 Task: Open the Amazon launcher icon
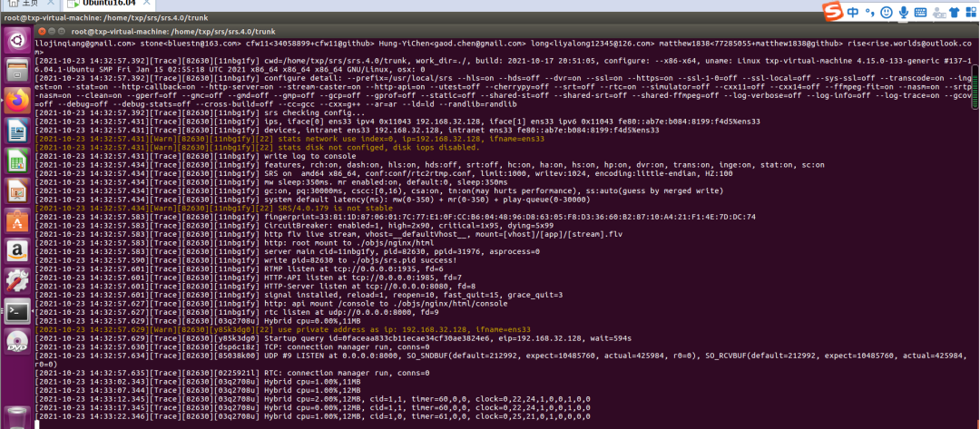17,251
